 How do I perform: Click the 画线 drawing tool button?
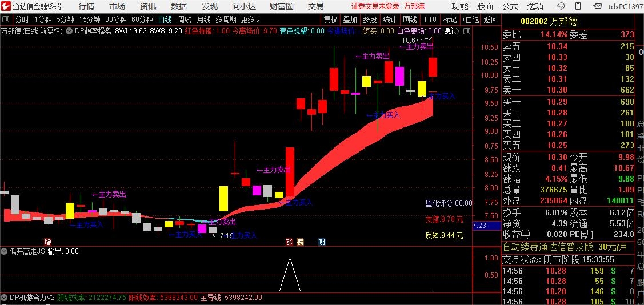(410, 19)
